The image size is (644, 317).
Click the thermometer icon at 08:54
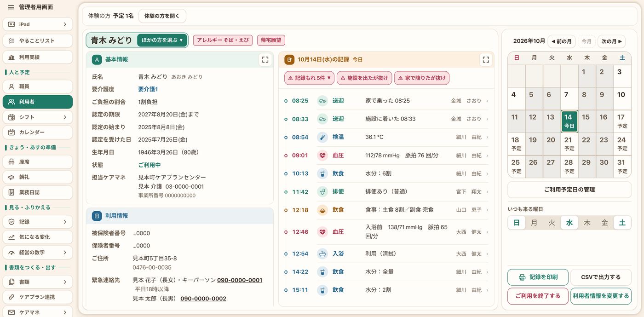coord(322,137)
